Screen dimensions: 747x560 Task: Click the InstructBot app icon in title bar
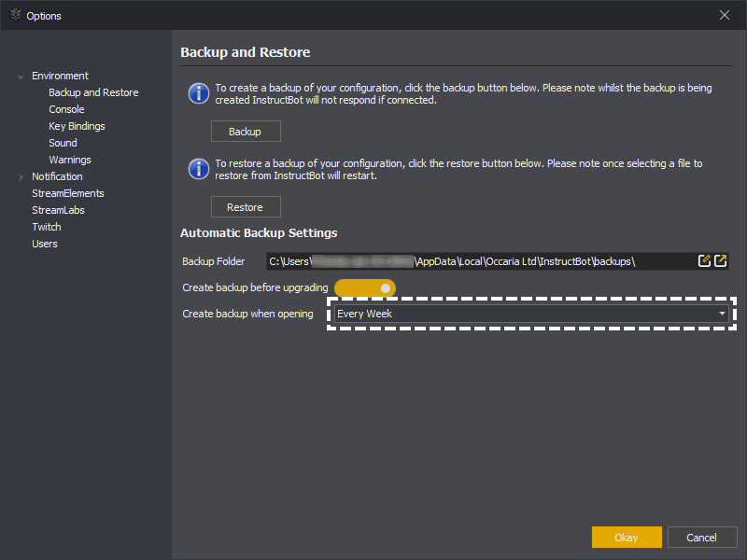(16, 15)
